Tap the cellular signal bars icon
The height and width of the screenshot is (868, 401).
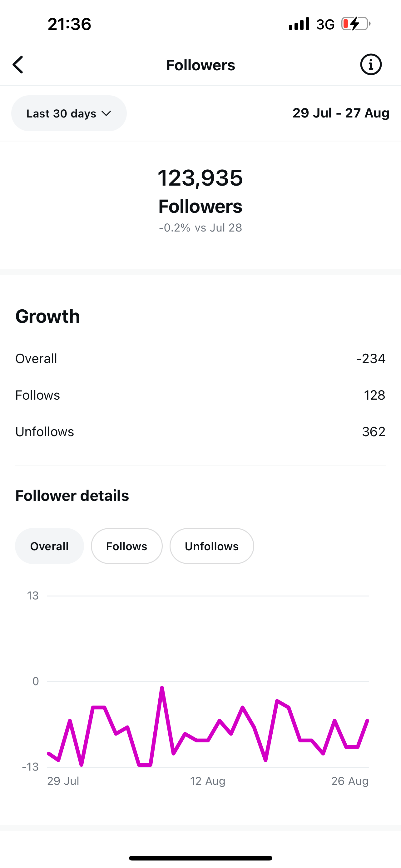[299, 24]
